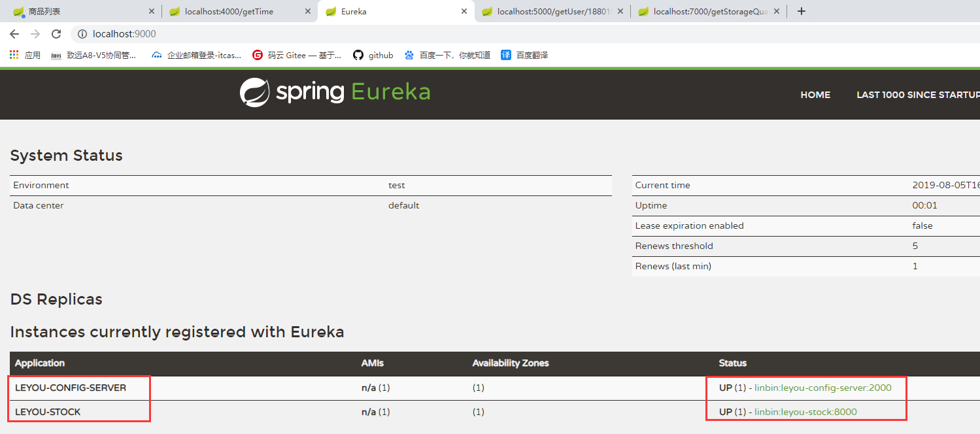Click the Environment label
This screenshot has width=980, height=434.
41,185
